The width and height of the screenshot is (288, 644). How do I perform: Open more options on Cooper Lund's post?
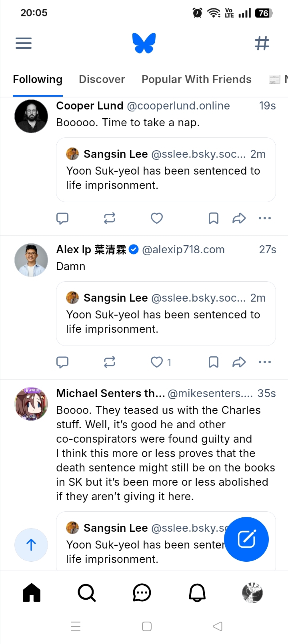[x=265, y=218]
